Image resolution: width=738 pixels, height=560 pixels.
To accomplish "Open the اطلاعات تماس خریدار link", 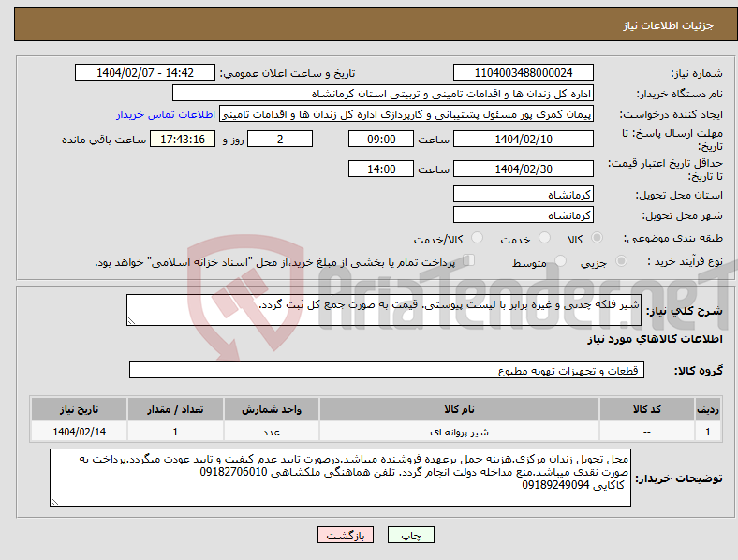I will [x=166, y=114].
